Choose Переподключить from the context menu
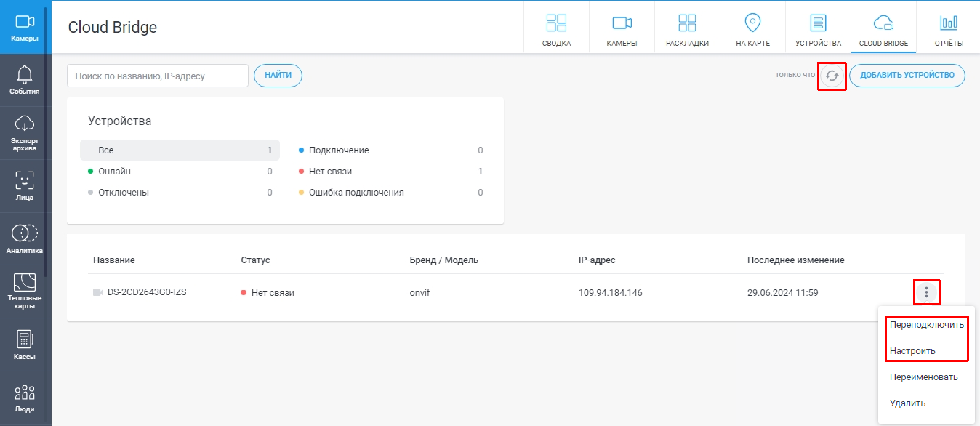This screenshot has width=980, height=426. click(x=927, y=325)
